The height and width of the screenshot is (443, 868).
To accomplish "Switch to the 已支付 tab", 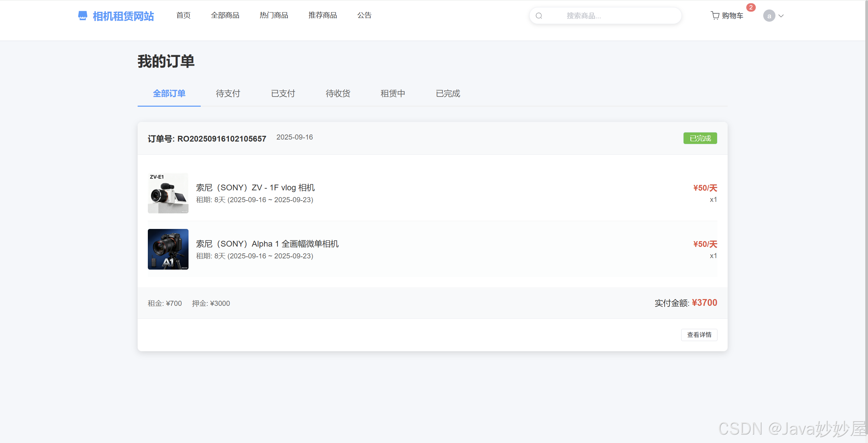I will [x=283, y=93].
